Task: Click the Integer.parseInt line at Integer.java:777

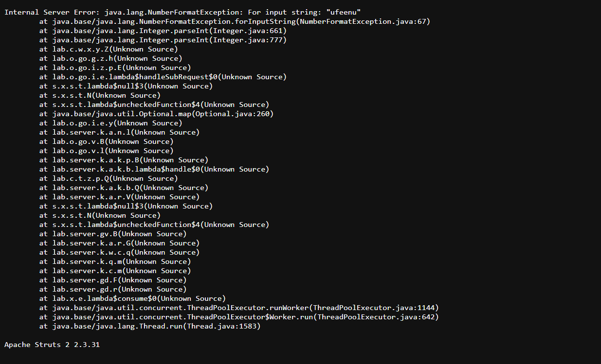Action: coord(163,40)
